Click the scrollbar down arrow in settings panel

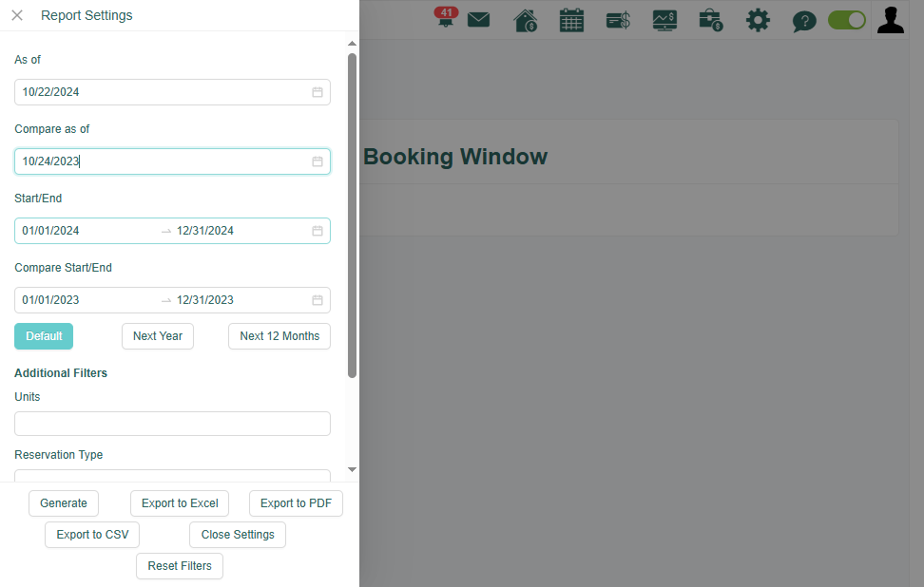click(352, 469)
